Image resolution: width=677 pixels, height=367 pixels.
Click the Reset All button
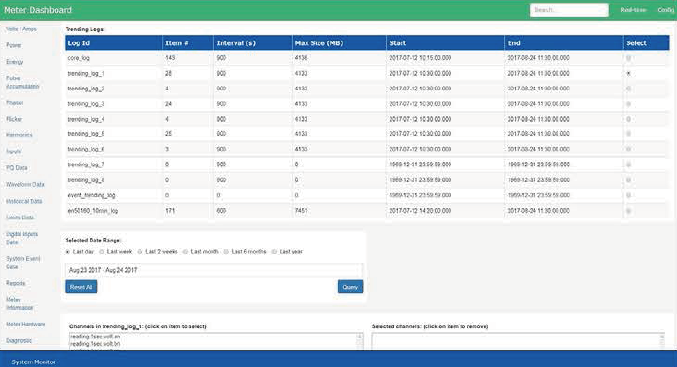click(81, 287)
